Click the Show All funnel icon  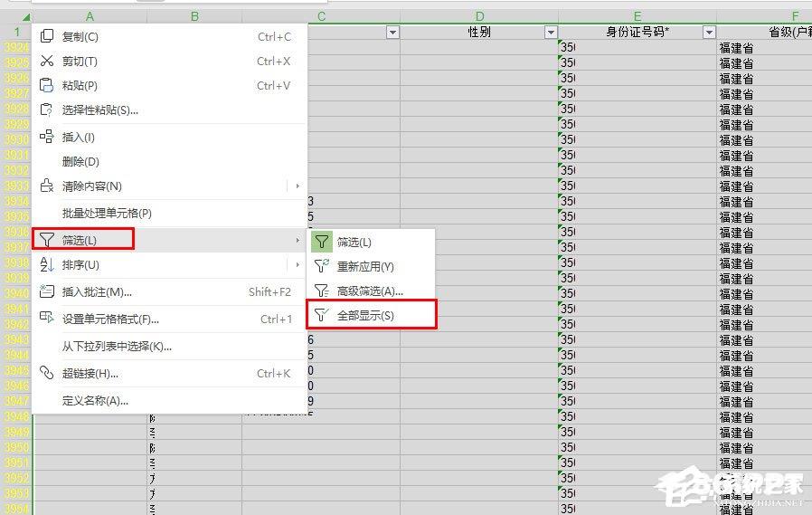point(322,315)
